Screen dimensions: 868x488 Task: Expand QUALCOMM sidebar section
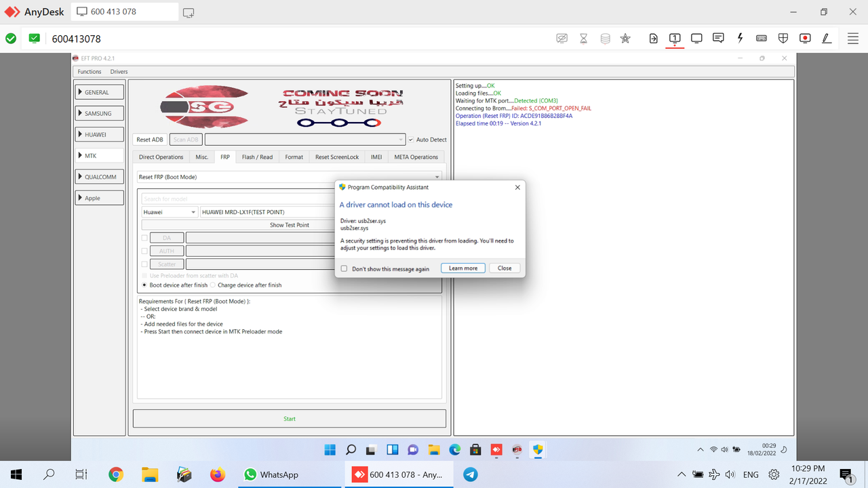coord(99,177)
